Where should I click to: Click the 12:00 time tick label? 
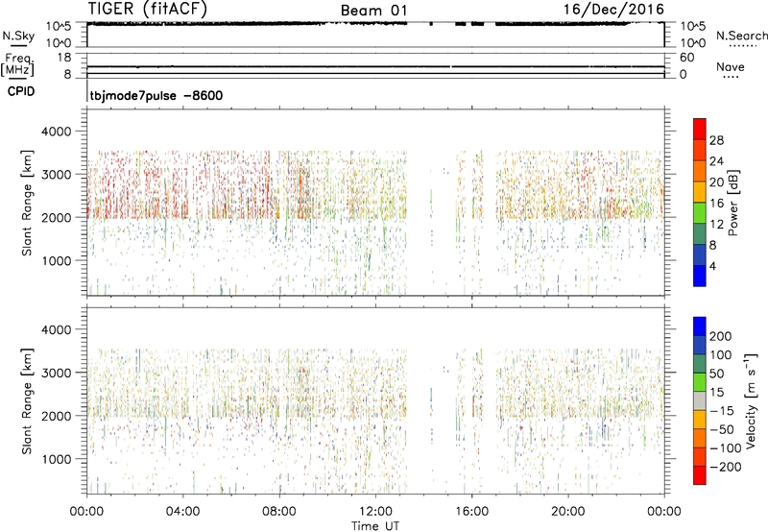(x=375, y=512)
